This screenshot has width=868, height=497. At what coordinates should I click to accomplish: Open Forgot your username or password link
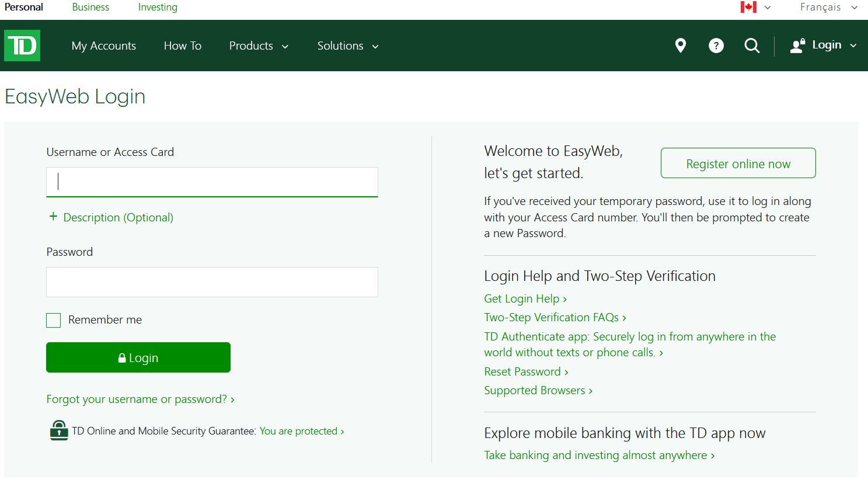point(141,399)
